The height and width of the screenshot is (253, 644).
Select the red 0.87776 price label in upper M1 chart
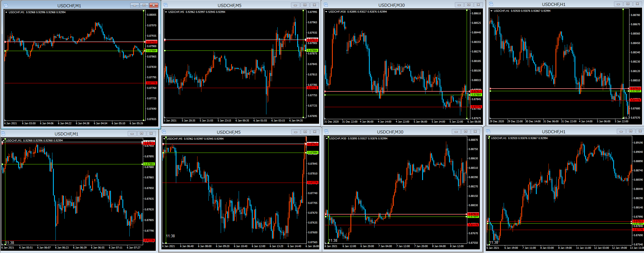[152, 83]
